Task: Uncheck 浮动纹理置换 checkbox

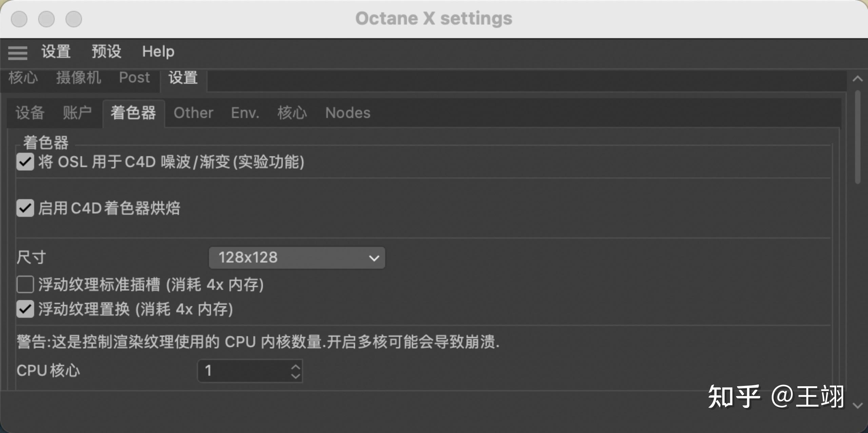Action: tap(25, 309)
